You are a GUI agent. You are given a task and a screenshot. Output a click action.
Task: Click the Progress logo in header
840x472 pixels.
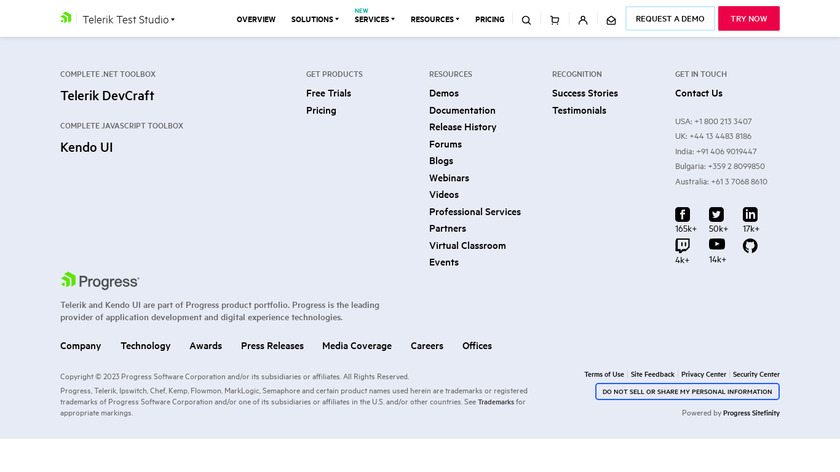[66, 18]
